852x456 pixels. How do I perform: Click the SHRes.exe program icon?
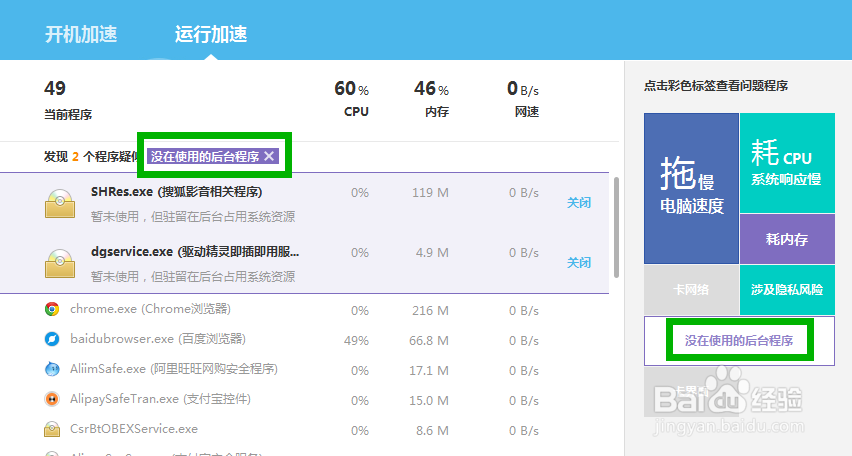[60, 204]
